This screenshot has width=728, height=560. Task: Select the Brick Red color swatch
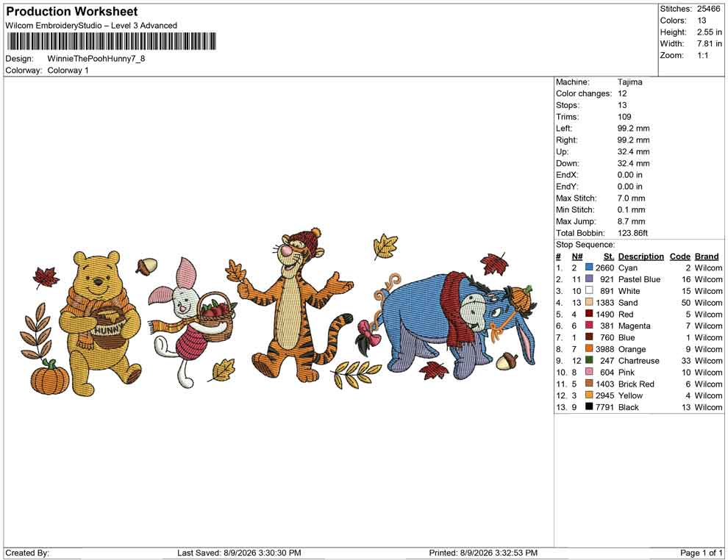tap(589, 383)
